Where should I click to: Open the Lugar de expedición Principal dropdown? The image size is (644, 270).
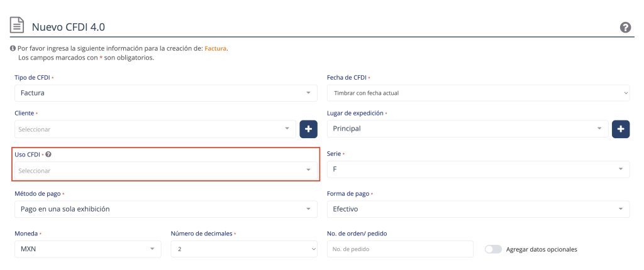[x=468, y=129]
